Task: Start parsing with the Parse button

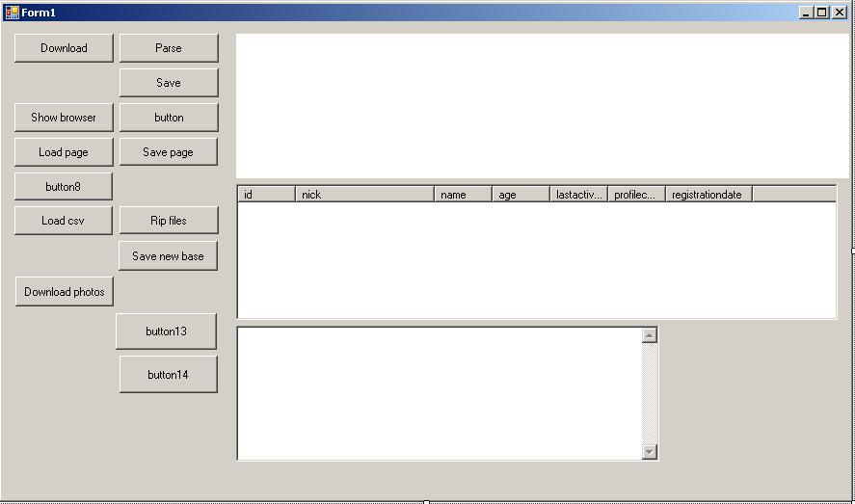Action: tap(169, 48)
